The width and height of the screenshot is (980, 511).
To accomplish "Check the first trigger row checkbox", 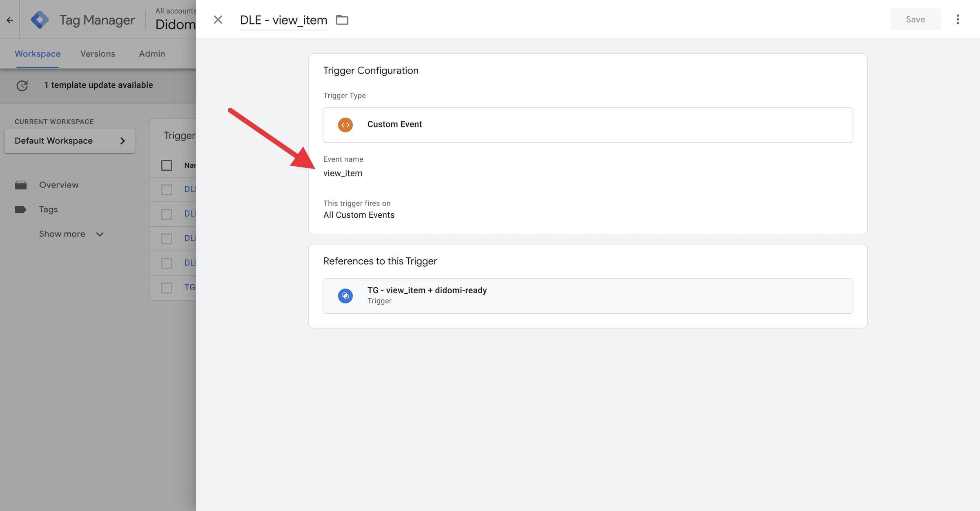I will click(167, 190).
